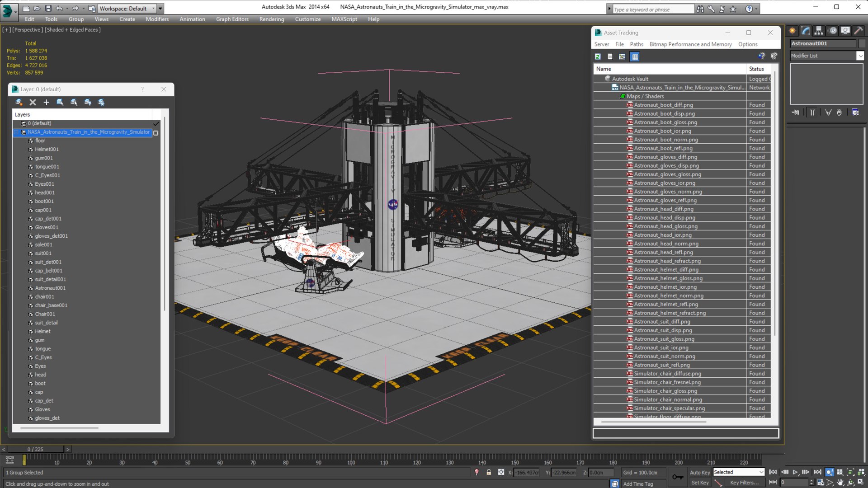Image resolution: width=868 pixels, height=488 pixels.
Task: Switch Asset Tracking to tree view
Action: click(622, 56)
